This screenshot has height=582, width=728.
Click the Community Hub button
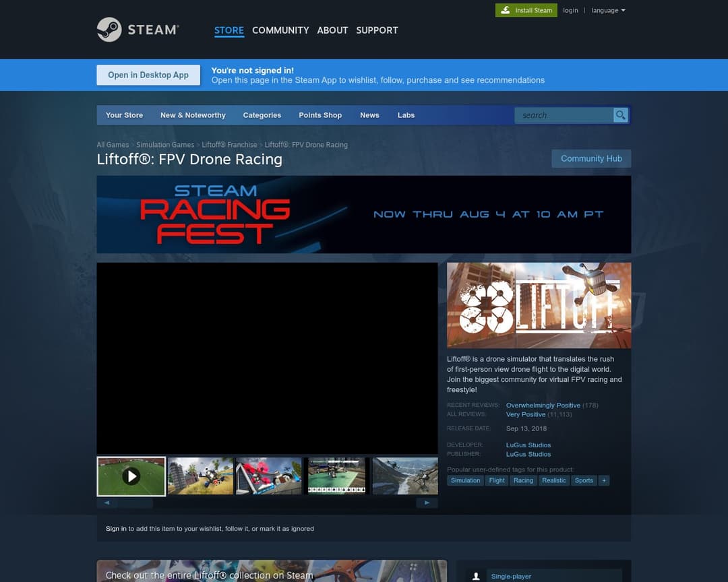[591, 158]
